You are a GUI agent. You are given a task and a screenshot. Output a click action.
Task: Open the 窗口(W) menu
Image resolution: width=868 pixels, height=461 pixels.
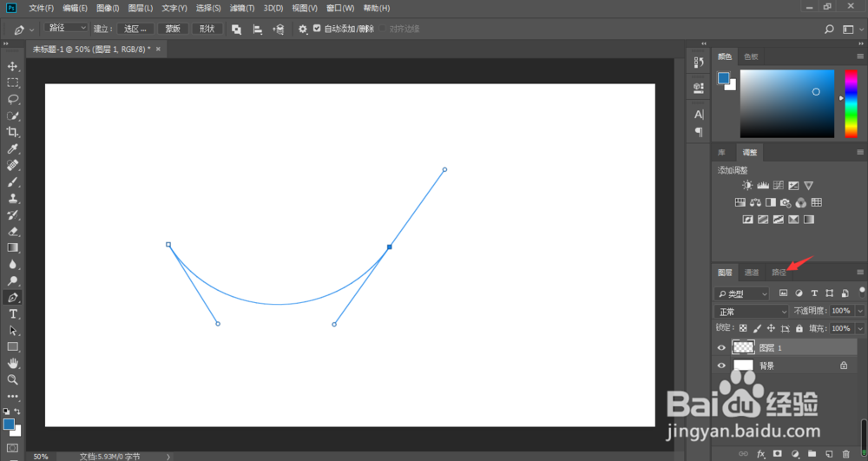340,9
